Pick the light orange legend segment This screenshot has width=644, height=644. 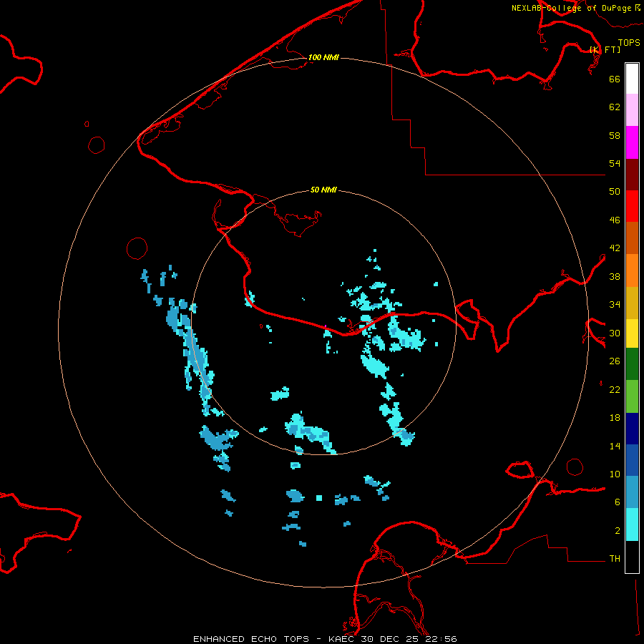coord(632,270)
